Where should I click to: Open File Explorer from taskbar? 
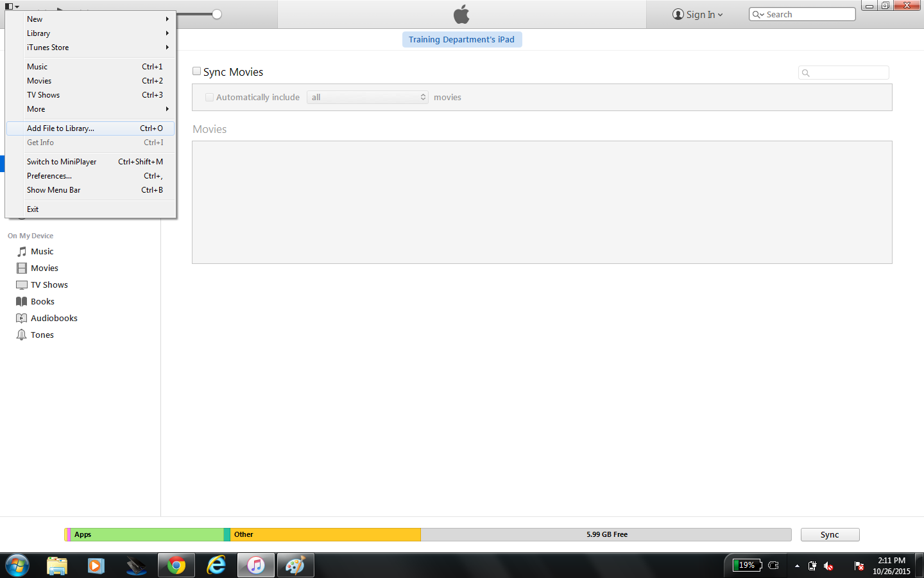[57, 566]
